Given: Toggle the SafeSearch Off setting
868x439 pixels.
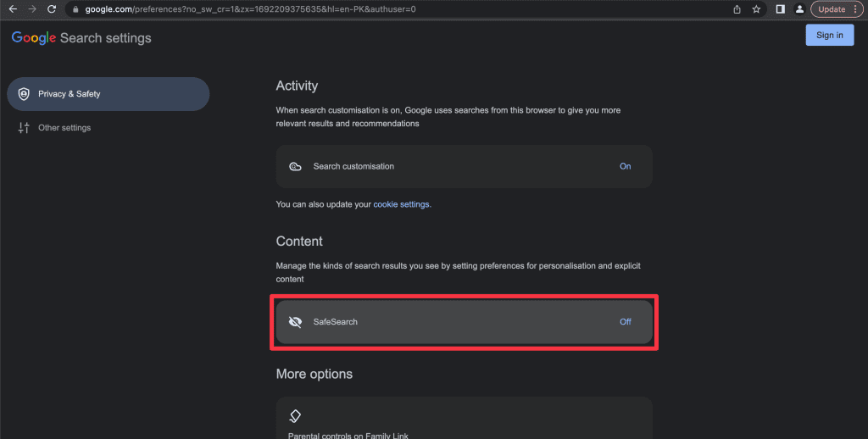Looking at the screenshot, I should point(625,322).
